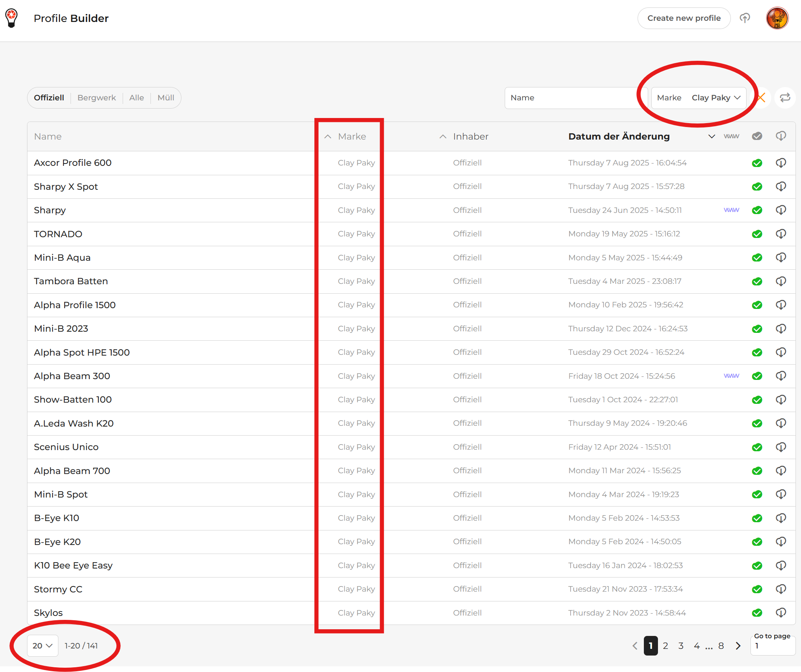This screenshot has height=672, width=801.
Task: Download the Axcor Profile 600 profile
Action: tap(781, 163)
